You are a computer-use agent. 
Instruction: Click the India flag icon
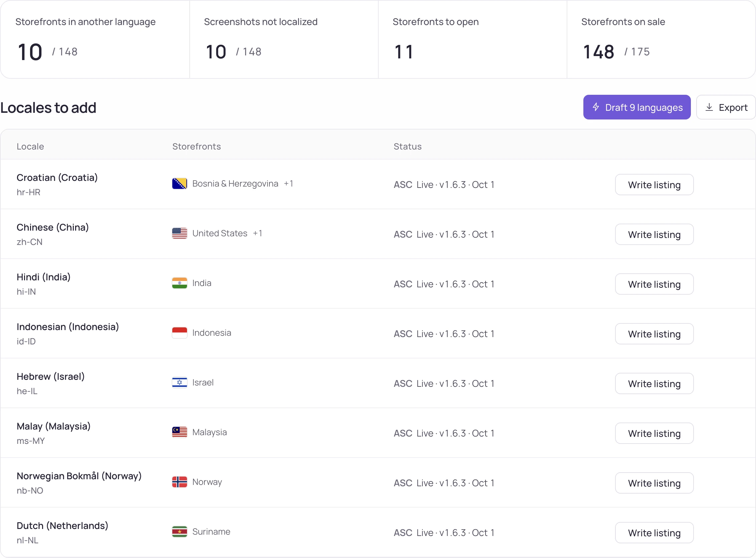point(179,283)
